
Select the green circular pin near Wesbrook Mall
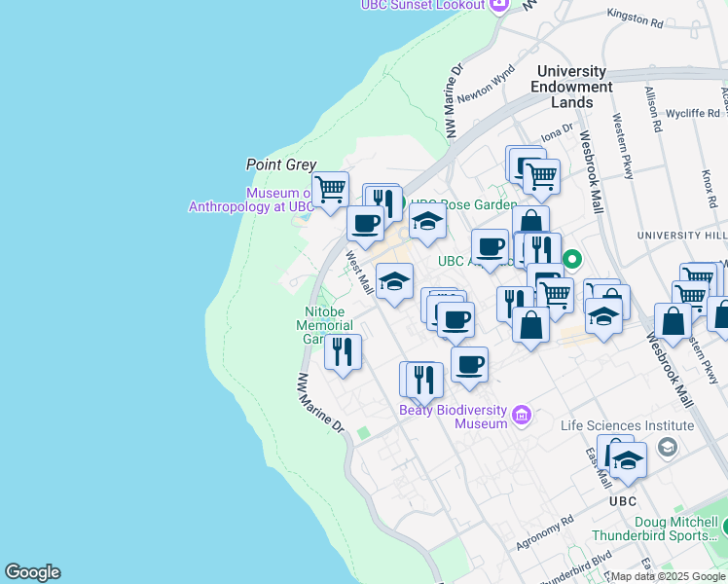pos(572,259)
